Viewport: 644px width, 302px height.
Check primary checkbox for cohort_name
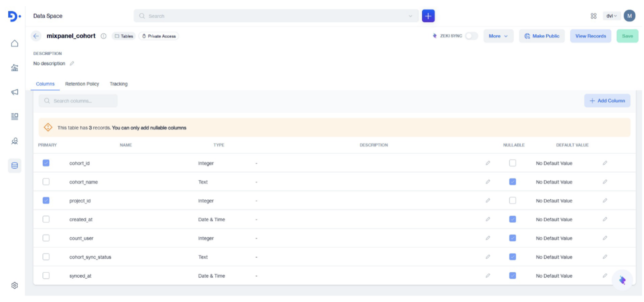[x=46, y=182]
